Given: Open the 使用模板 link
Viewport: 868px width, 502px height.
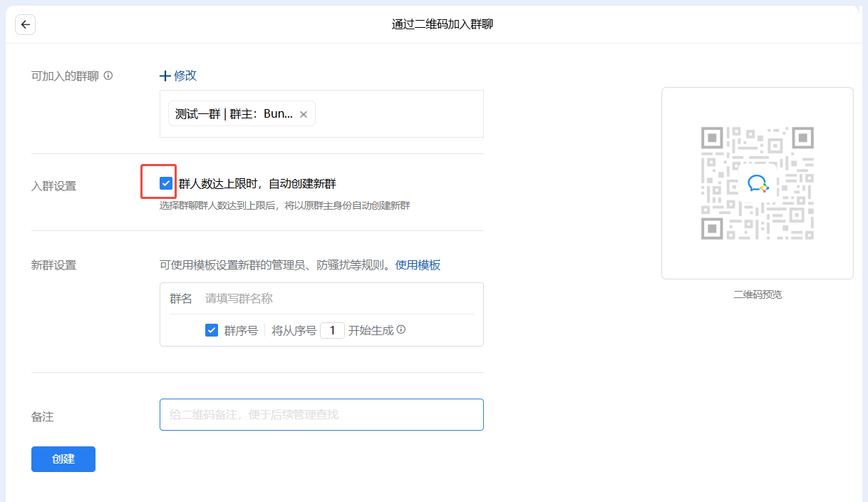Looking at the screenshot, I should tap(418, 265).
